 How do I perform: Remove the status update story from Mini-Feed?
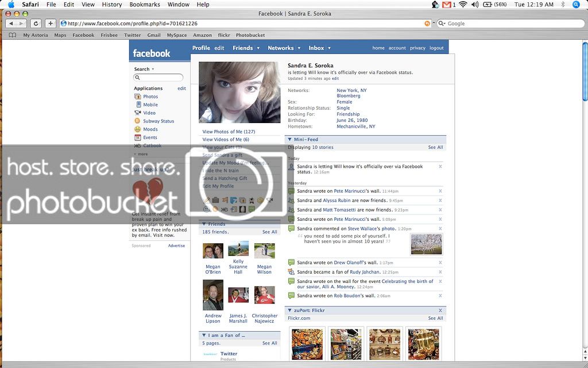440,166
